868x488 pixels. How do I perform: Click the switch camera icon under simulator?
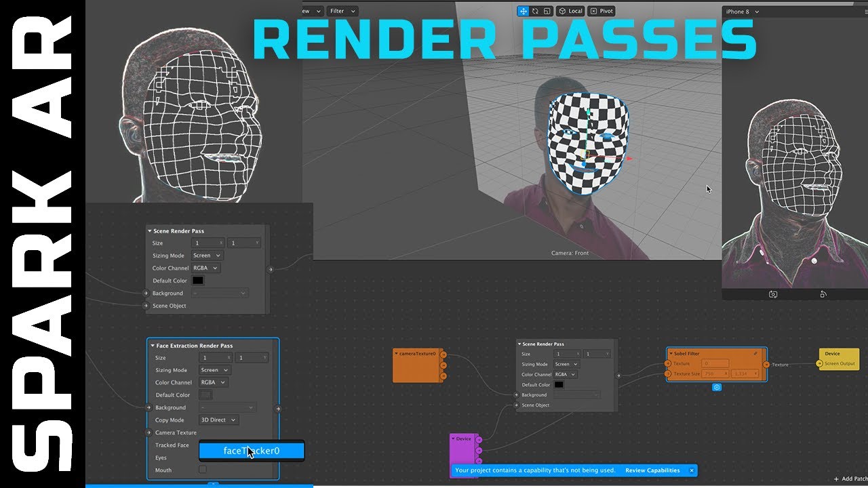pos(772,294)
